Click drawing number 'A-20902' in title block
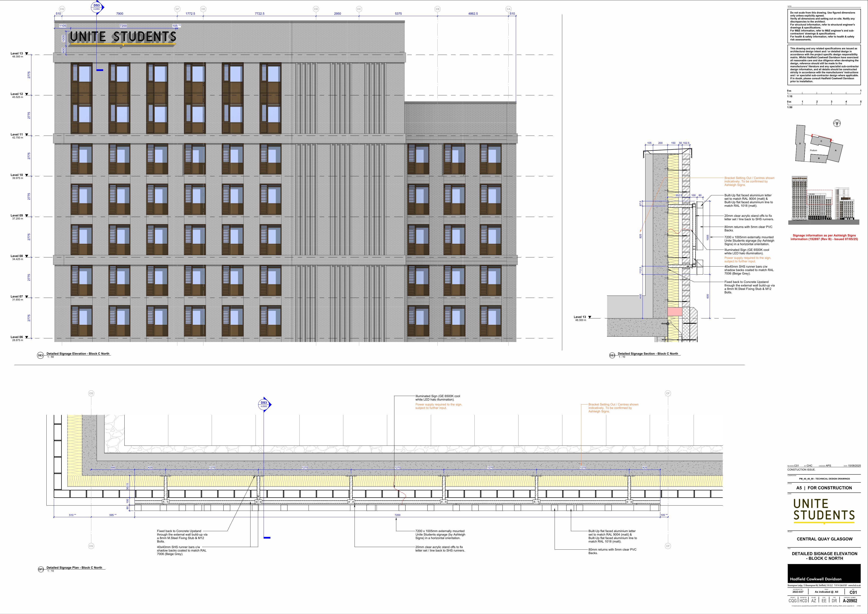 pyautogui.click(x=850, y=601)
